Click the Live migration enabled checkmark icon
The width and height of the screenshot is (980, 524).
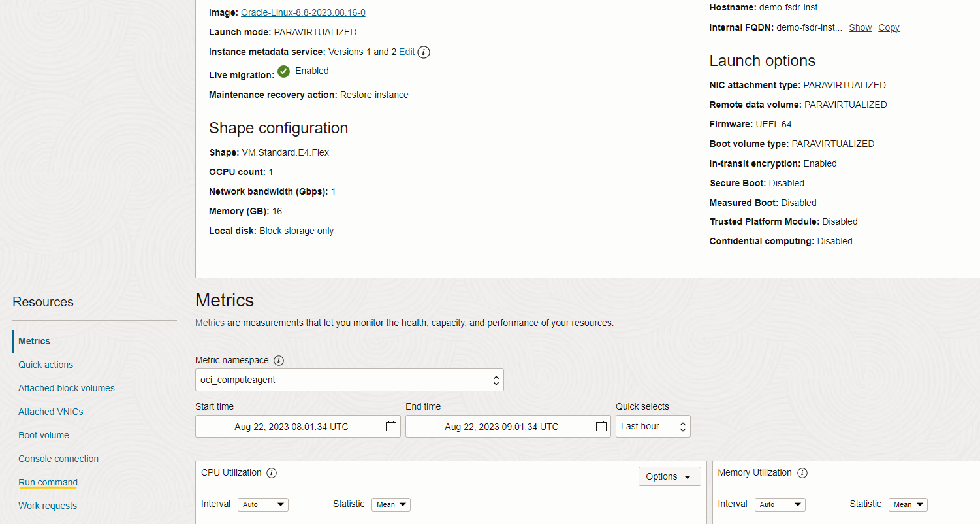point(283,72)
